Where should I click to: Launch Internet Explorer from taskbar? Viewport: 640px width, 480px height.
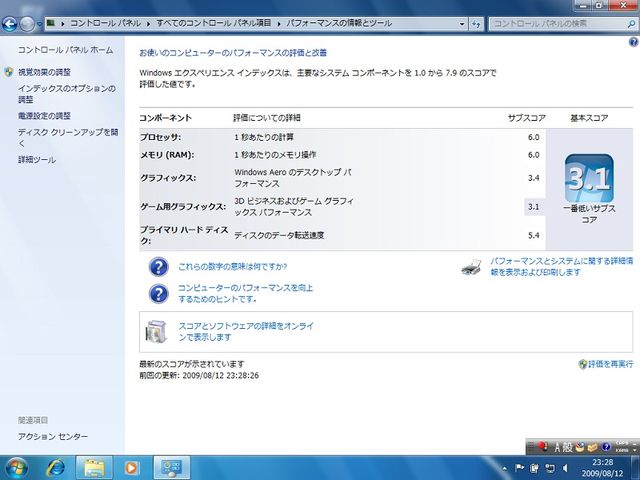tap(56, 468)
